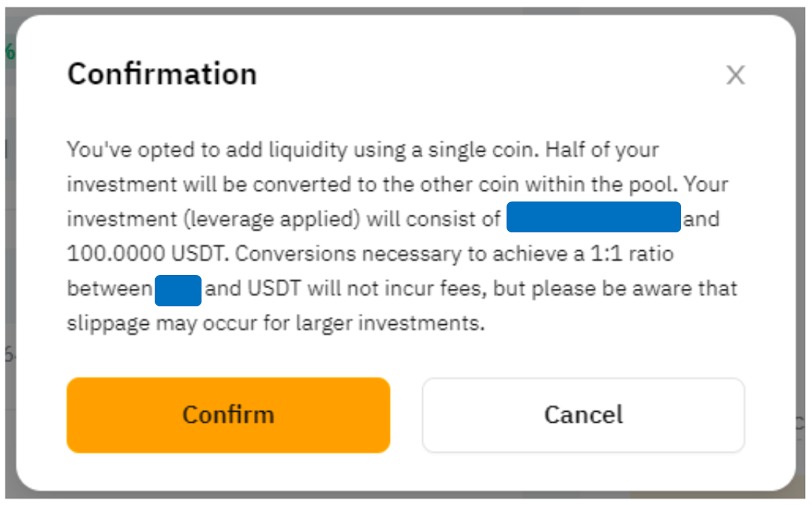The width and height of the screenshot is (812, 505).
Task: Click the X icon to dismiss Confirmation dialog
Action: pyautogui.click(x=735, y=75)
